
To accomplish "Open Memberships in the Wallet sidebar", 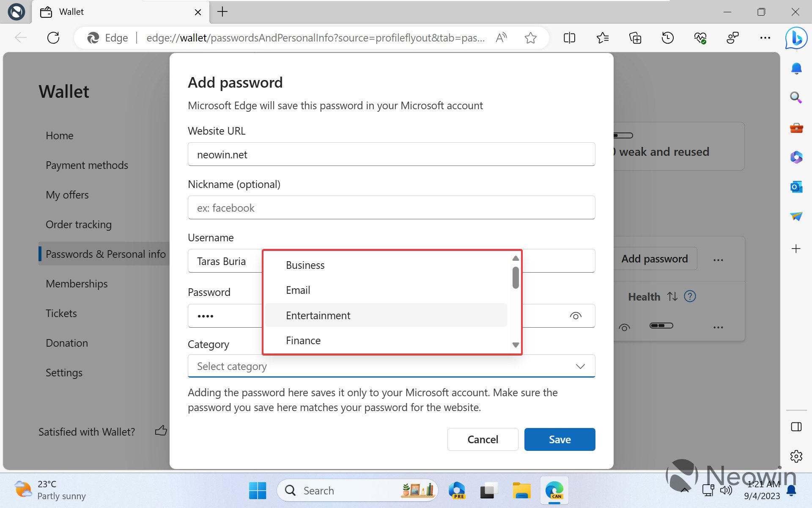I will (x=77, y=284).
